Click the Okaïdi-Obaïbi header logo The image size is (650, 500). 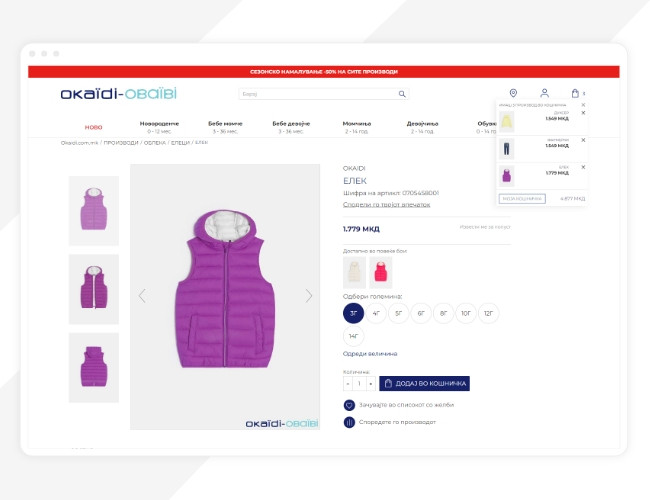tap(119, 94)
